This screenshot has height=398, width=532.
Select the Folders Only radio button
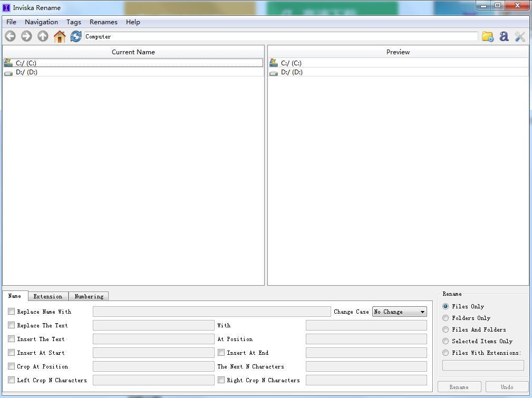click(x=446, y=318)
